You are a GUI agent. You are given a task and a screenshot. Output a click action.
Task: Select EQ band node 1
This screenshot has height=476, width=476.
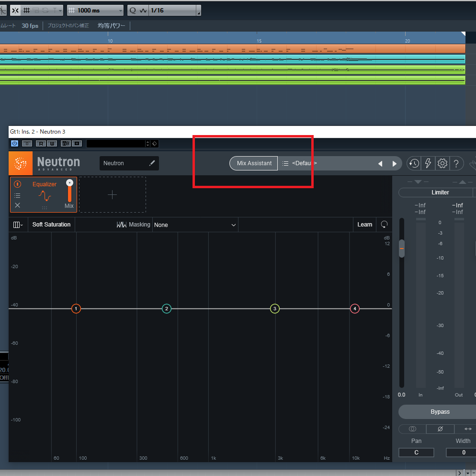pyautogui.click(x=76, y=309)
